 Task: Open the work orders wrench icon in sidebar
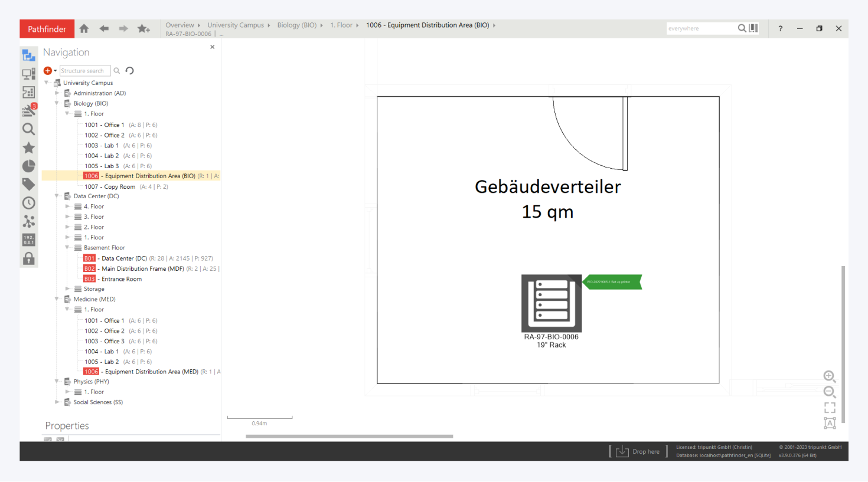(28, 110)
